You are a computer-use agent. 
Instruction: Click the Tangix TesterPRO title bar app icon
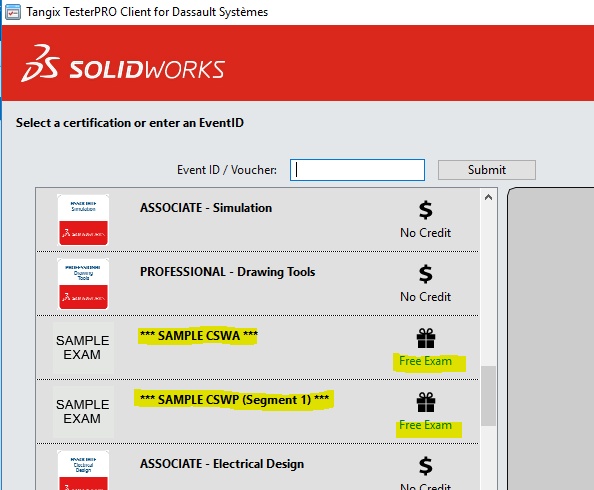pyautogui.click(x=13, y=12)
